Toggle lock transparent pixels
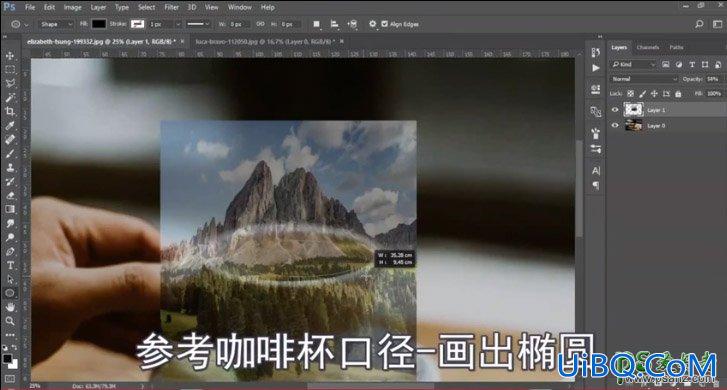The image size is (727, 390). point(631,94)
